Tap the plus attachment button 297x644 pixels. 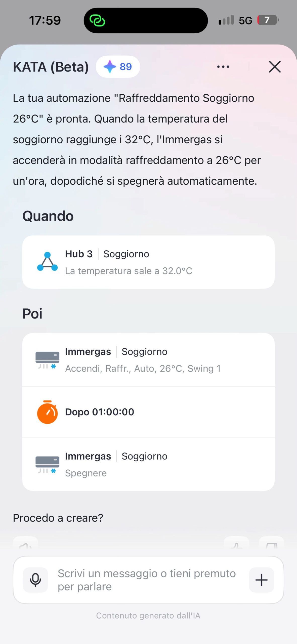[261, 580]
